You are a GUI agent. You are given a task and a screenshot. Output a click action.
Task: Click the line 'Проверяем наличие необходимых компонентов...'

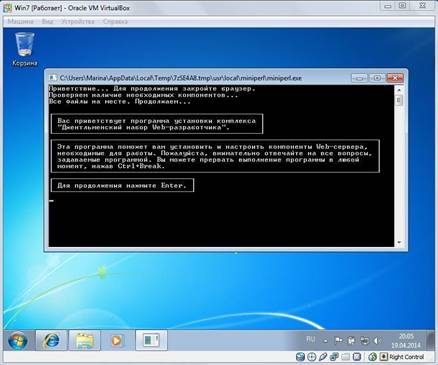(x=143, y=95)
